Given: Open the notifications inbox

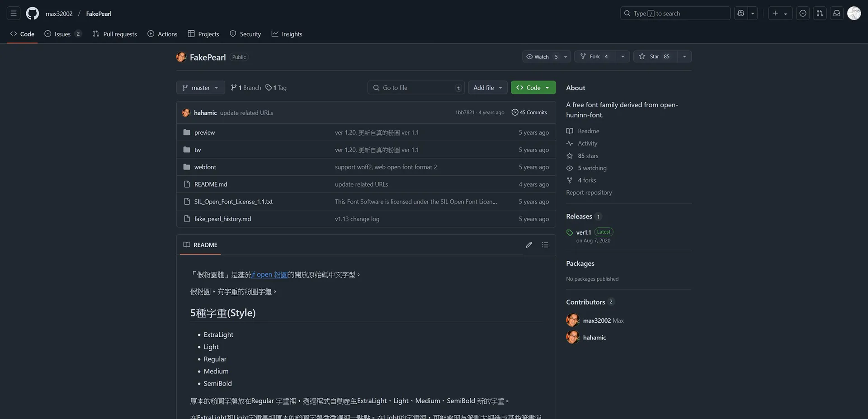Looking at the screenshot, I should [837, 14].
